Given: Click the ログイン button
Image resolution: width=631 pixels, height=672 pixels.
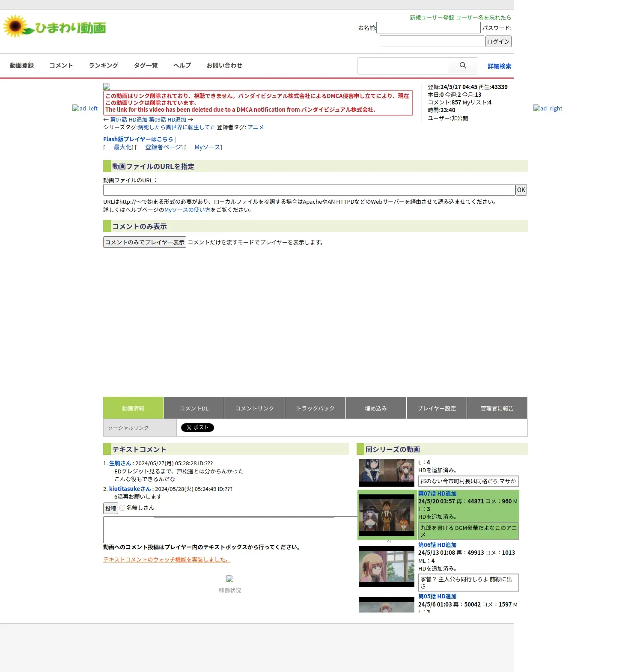Looking at the screenshot, I should coord(498,42).
